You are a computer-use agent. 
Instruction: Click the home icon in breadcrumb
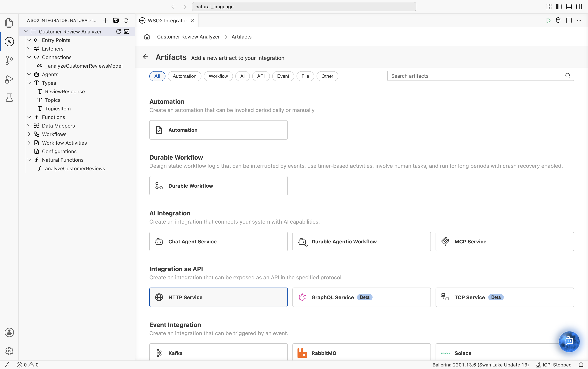pyautogui.click(x=147, y=37)
